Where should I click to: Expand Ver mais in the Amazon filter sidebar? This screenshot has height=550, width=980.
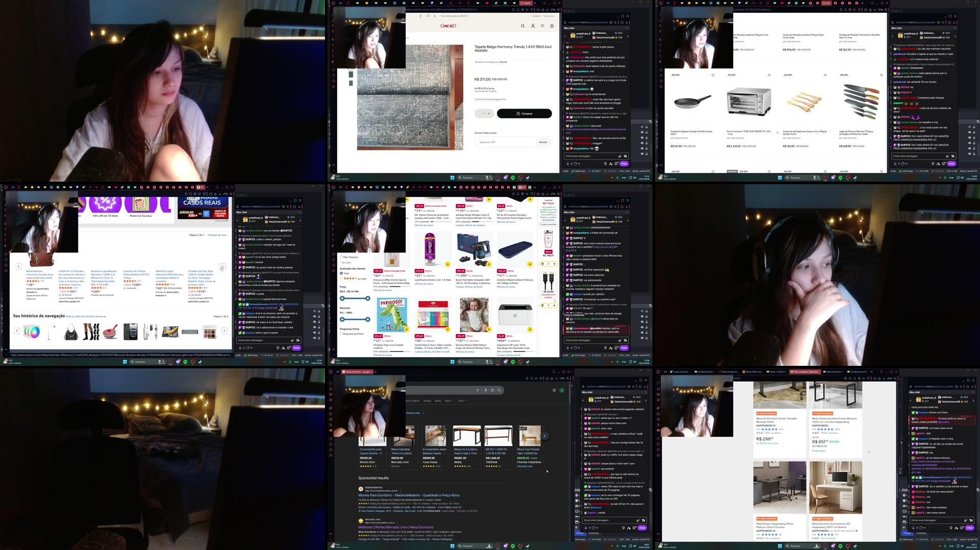(345, 262)
